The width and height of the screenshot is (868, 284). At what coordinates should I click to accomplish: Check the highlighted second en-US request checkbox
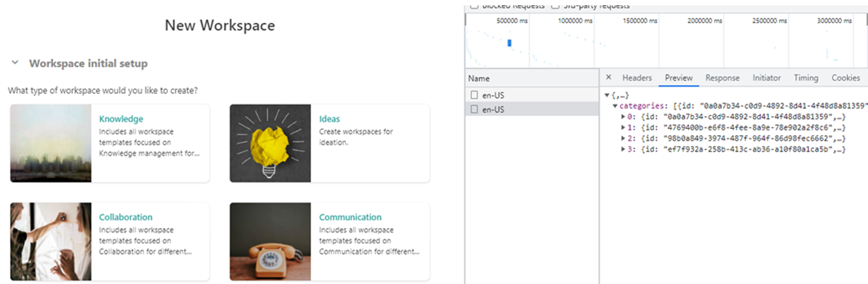[474, 110]
